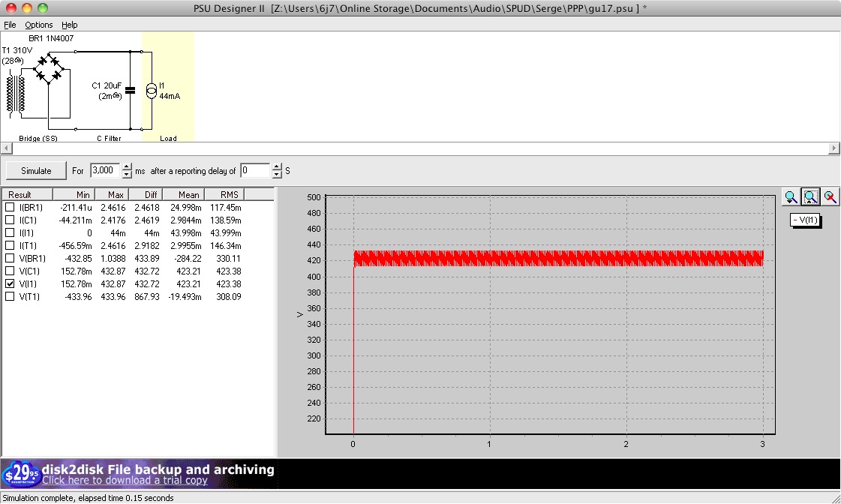Decrease the simulation time stepper
Viewport: 841px width, 504px height.
[x=127, y=174]
